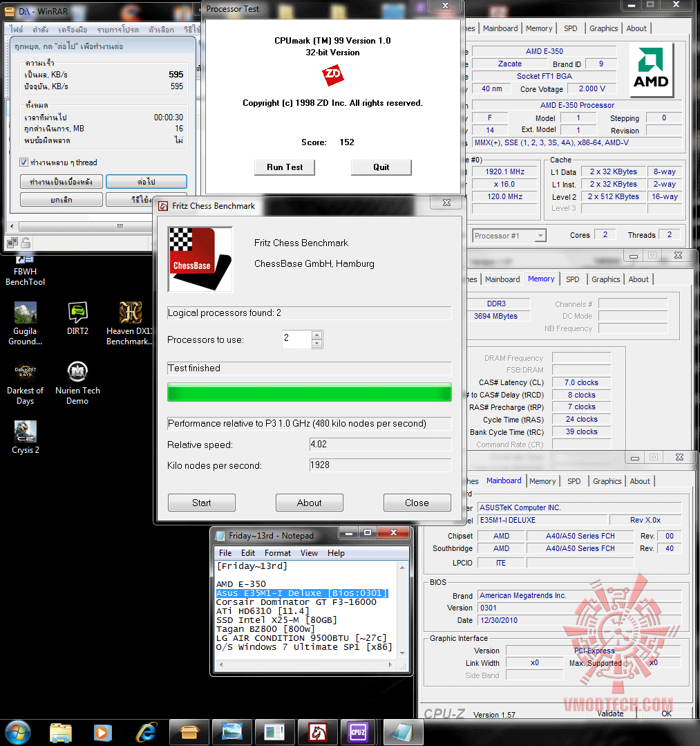Viewport: 700px width, 746px height.
Task: Click OK button in CPU-Z
Action: point(666,714)
